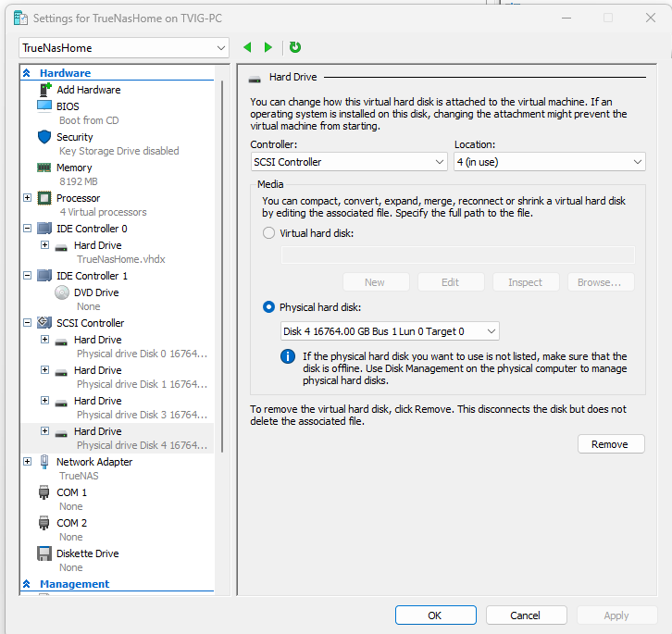Click drive icon of Disk 0 Hard Drive
Image resolution: width=672 pixels, height=634 pixels.
point(61,342)
